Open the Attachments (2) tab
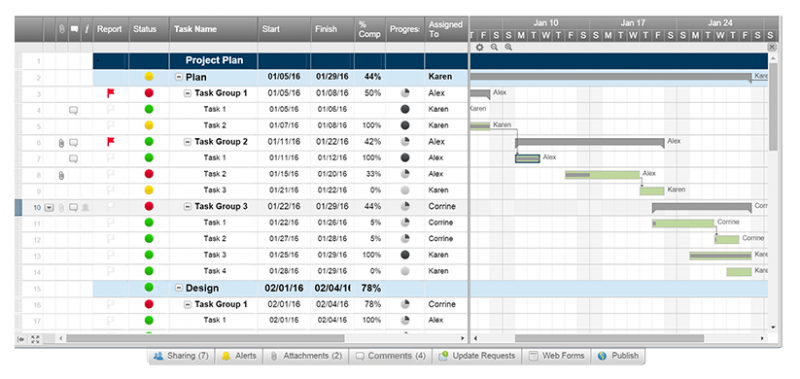The height and width of the screenshot is (379, 800). [x=306, y=356]
